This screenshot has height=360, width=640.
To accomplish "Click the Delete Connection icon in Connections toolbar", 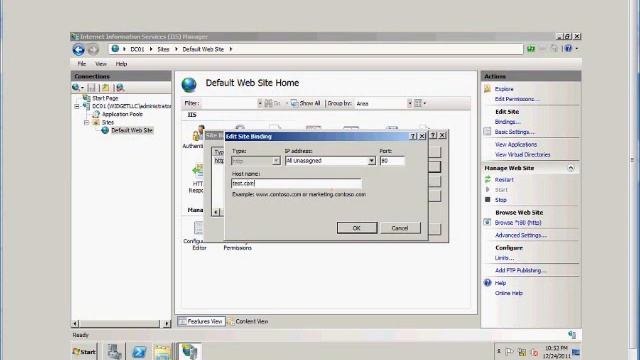I will (x=120, y=87).
